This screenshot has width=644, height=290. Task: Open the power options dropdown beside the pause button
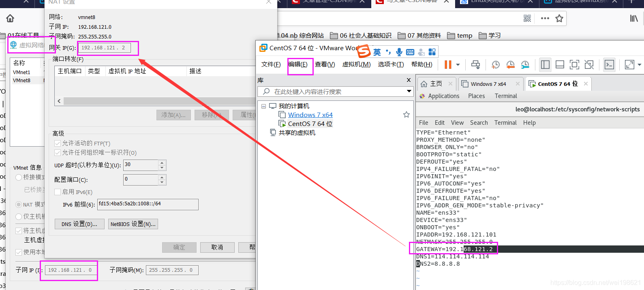pos(458,65)
